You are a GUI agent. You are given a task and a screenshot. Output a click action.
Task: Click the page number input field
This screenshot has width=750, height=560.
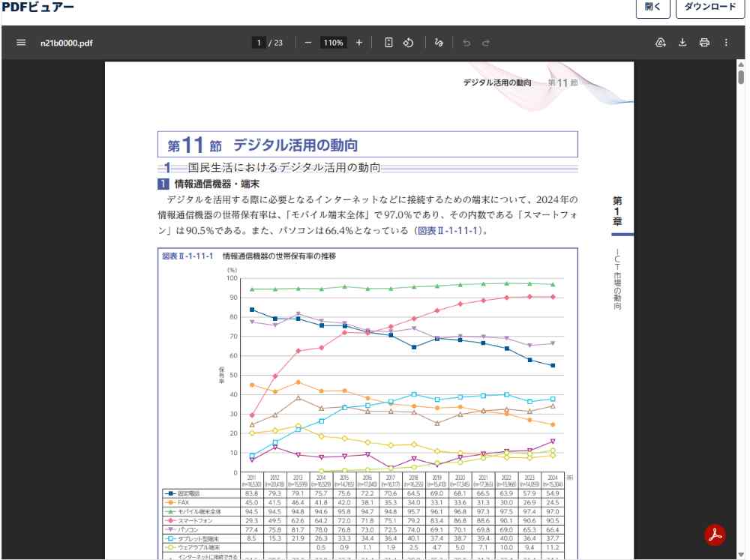259,43
